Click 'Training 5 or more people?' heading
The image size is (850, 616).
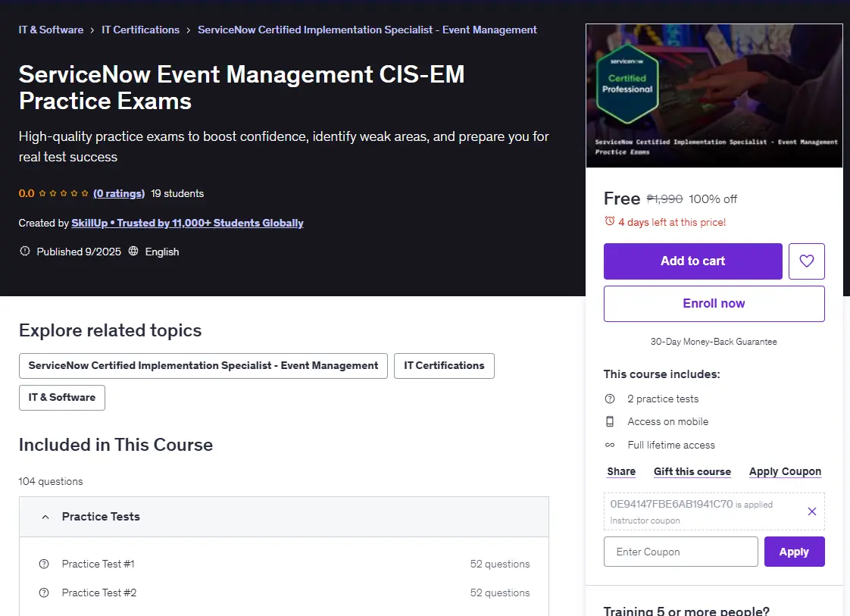coord(686,611)
